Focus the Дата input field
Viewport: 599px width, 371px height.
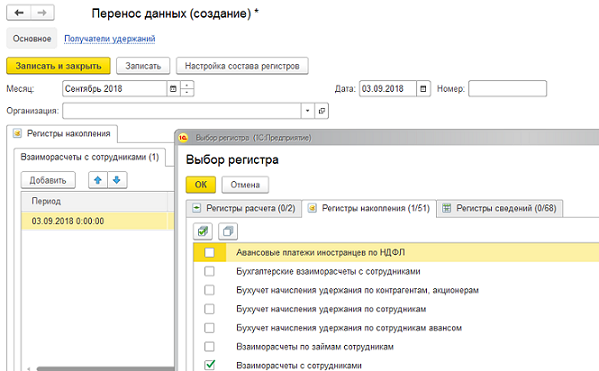pyautogui.click(x=388, y=89)
